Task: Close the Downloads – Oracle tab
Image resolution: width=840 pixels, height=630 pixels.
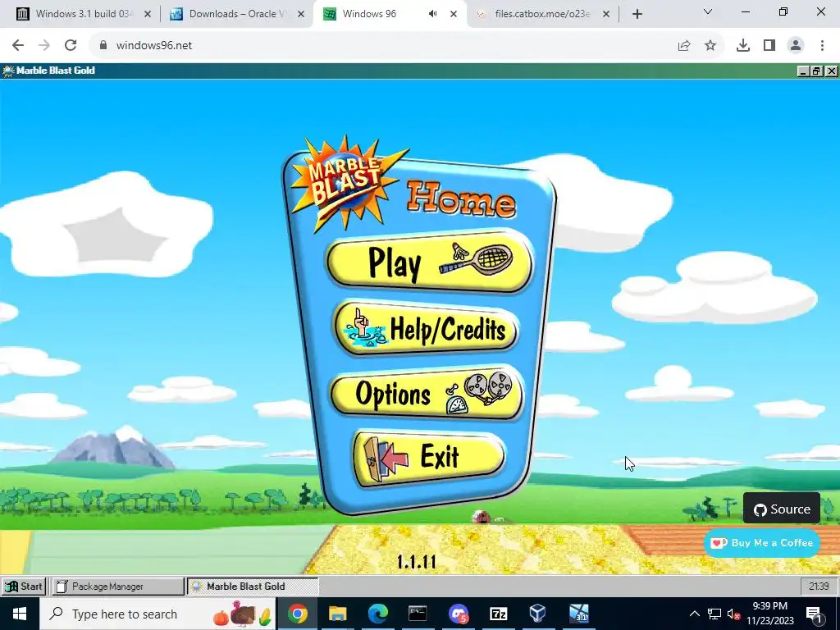Action: coord(301,14)
